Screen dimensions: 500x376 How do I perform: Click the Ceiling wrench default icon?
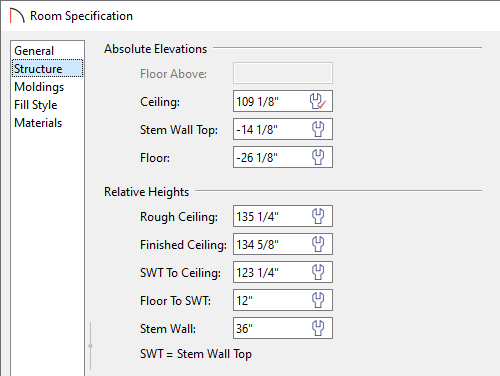coord(317,101)
